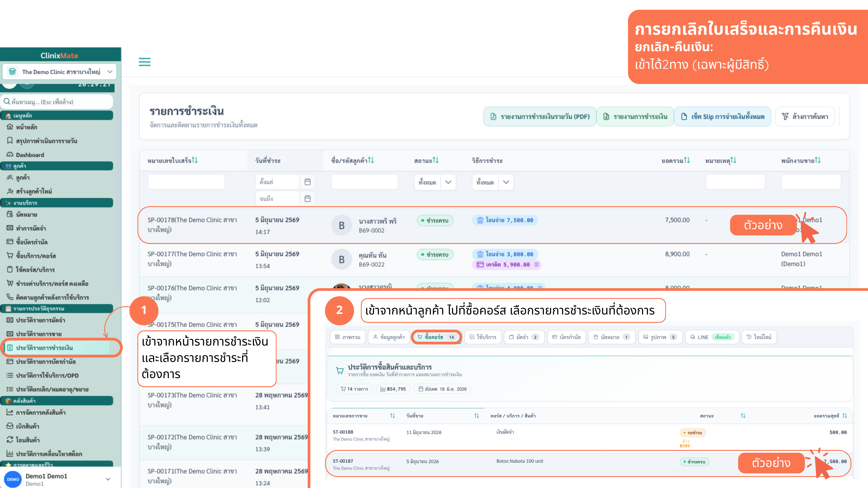
Task: Click รายงานการชำระเงินรายวัน (PDF) button
Action: click(x=540, y=117)
